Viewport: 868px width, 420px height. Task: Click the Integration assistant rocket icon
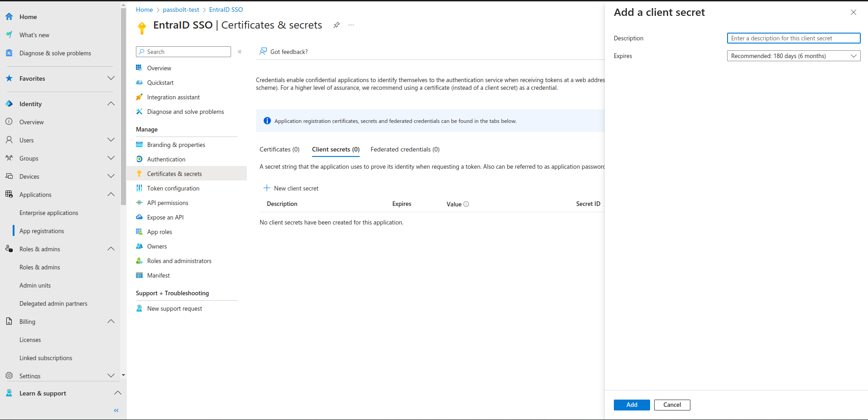coord(140,97)
